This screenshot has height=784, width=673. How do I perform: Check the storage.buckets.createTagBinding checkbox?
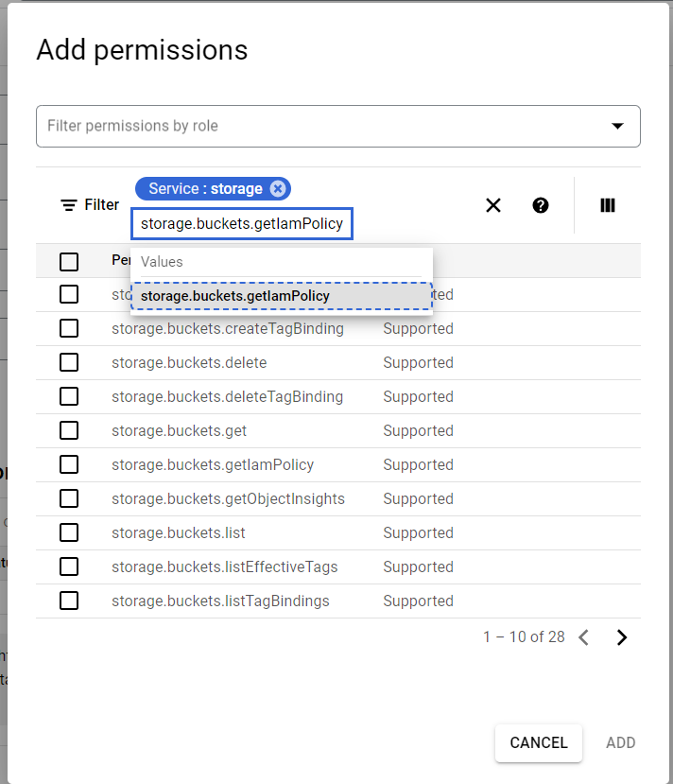click(69, 328)
